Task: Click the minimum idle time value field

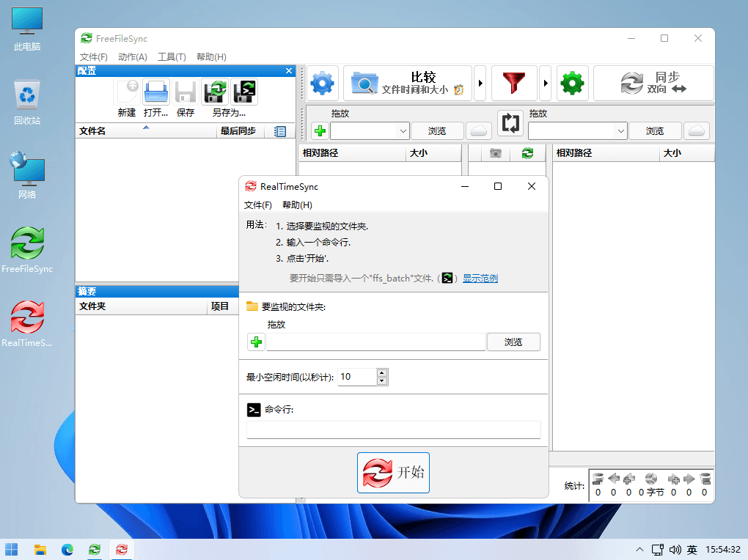Action: click(357, 377)
